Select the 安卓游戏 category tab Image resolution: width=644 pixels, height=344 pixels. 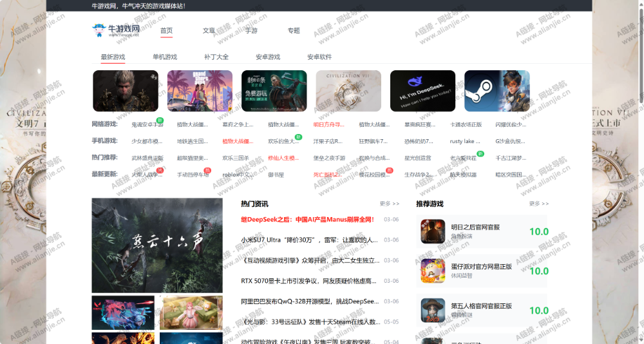[268, 57]
